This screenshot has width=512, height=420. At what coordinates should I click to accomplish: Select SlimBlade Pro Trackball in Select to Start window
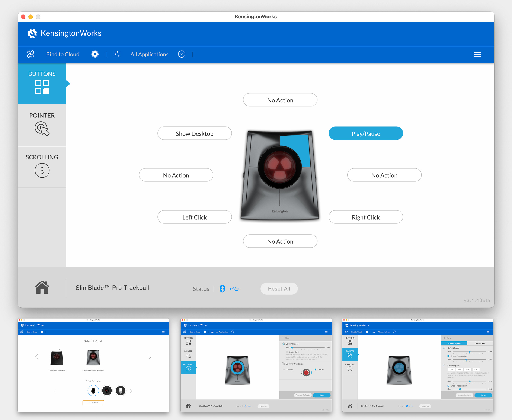(x=93, y=357)
